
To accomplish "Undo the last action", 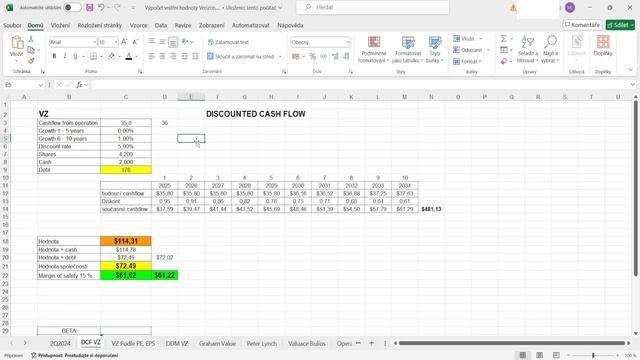I will 101,7.
